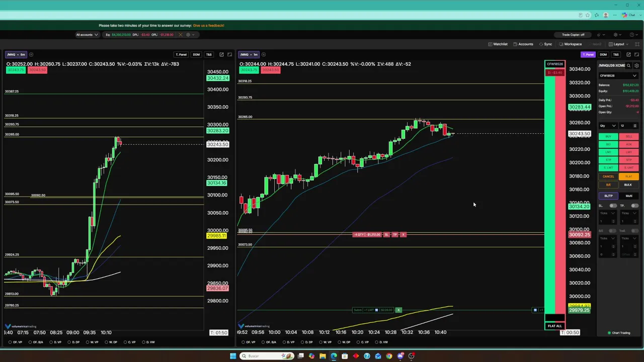Open the SL Ticks dropdown
This screenshot has width=644, height=362.
607,213
